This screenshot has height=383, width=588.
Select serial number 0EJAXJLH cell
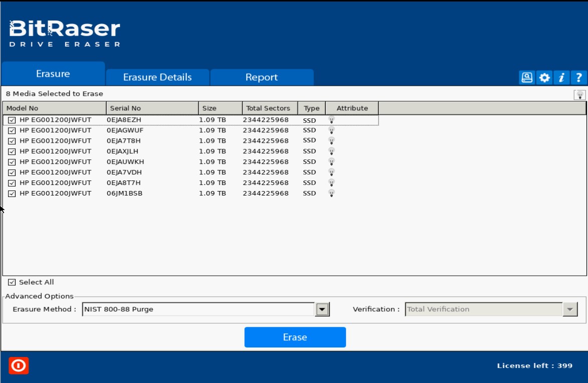coord(123,151)
